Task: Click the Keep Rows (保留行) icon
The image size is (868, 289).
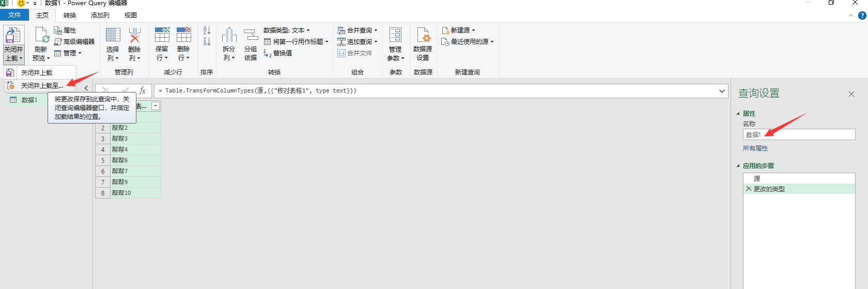Action: coord(162,35)
